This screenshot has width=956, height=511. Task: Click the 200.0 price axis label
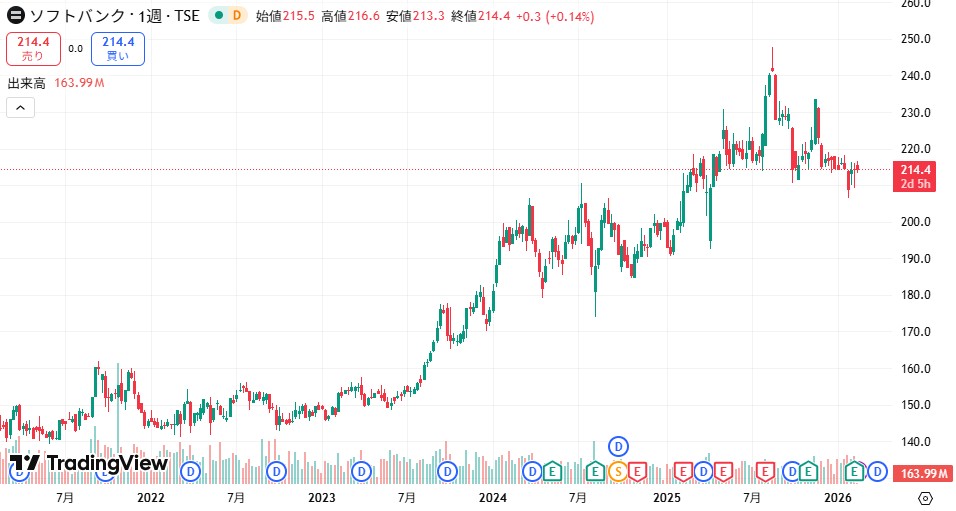pos(916,221)
